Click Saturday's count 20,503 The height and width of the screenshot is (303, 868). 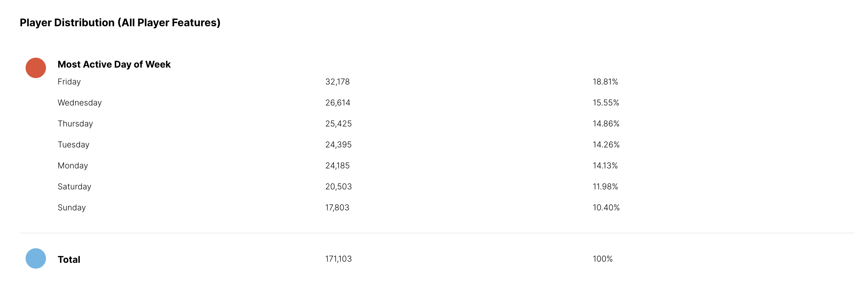pos(338,186)
